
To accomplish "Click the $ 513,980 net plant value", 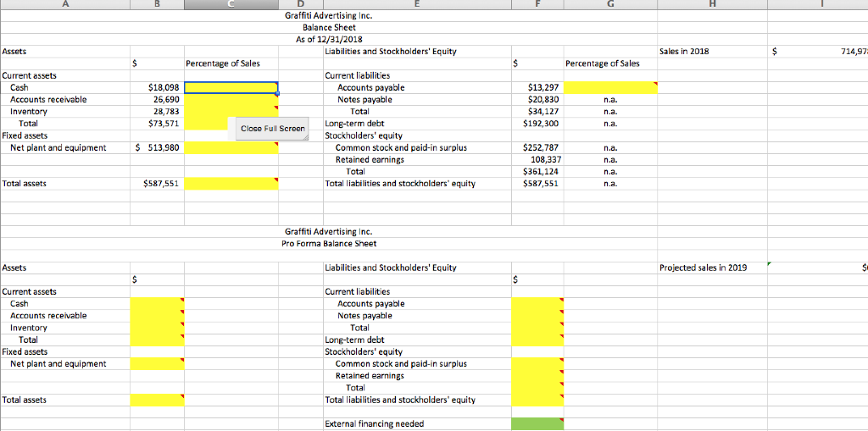I will coord(157,147).
